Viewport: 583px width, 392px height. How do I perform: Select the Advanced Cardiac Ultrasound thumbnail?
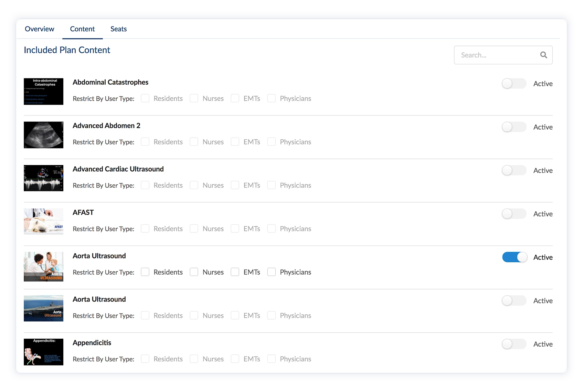[43, 178]
